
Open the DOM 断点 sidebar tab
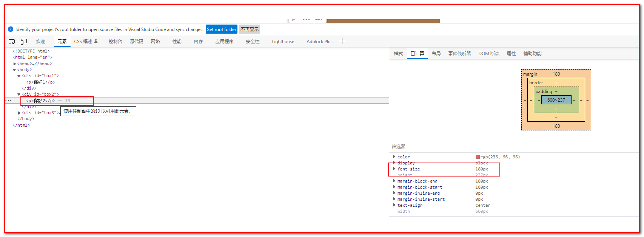click(489, 54)
